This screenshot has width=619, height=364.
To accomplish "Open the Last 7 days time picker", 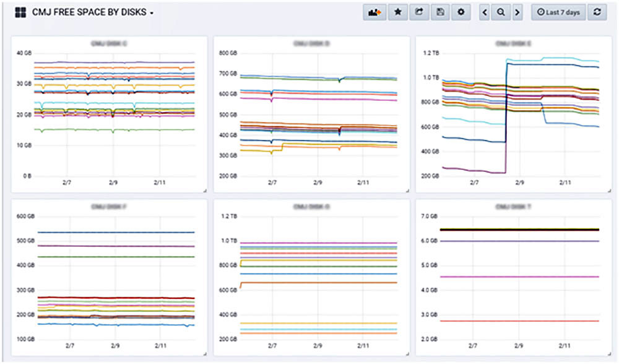I will pos(558,12).
